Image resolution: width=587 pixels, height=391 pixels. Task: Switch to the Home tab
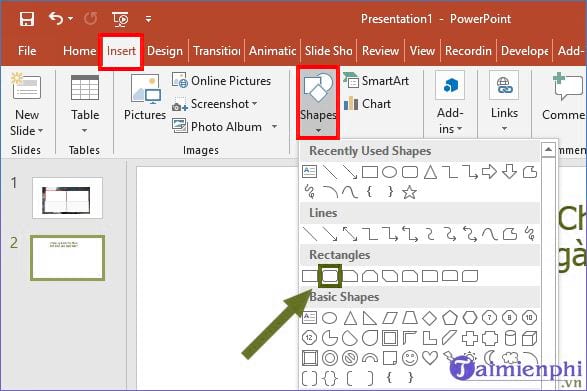tap(79, 51)
